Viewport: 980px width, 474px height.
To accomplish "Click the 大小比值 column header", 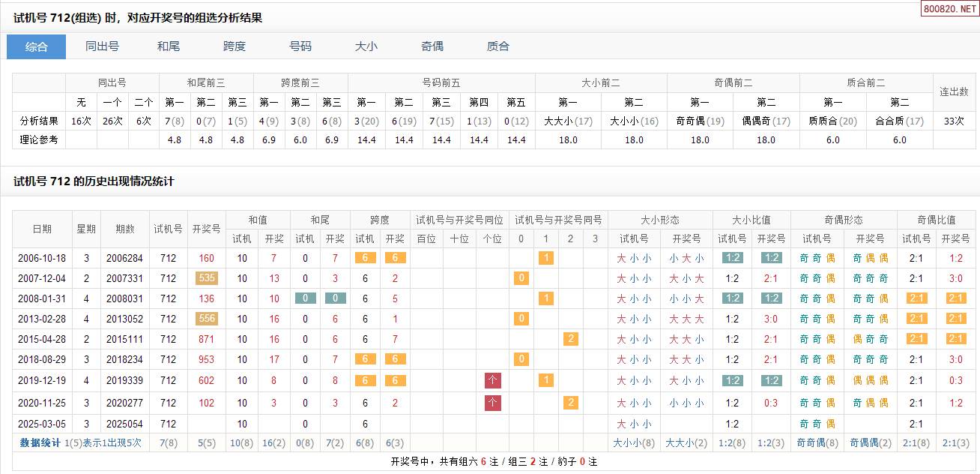I will (x=751, y=220).
